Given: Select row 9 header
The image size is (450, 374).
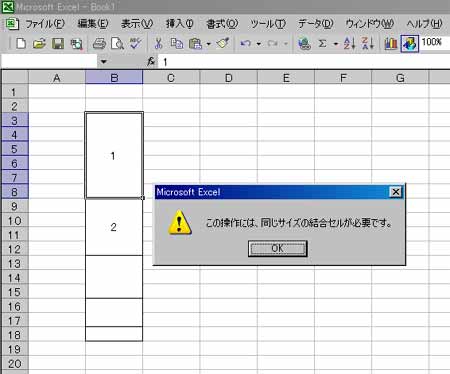Looking at the screenshot, I should coord(15,206).
